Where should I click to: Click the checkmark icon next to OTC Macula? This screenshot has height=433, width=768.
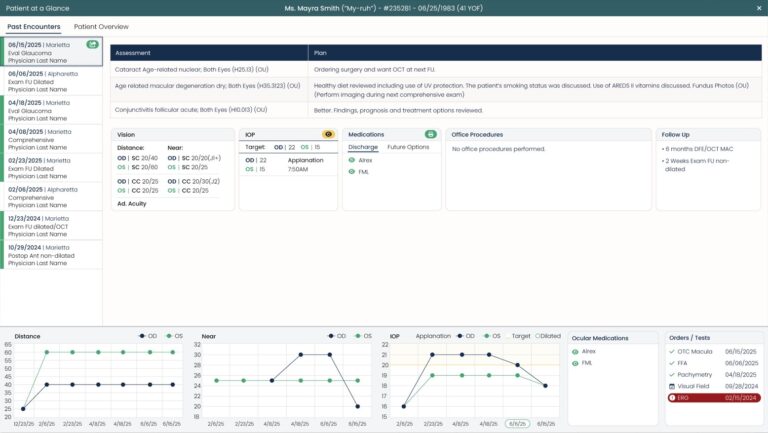[x=672, y=352]
